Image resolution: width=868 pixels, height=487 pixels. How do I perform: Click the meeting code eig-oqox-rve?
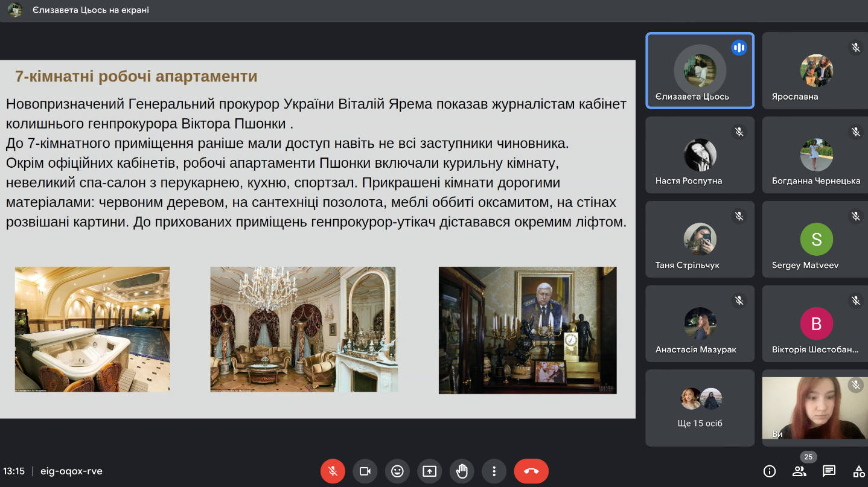(71, 471)
